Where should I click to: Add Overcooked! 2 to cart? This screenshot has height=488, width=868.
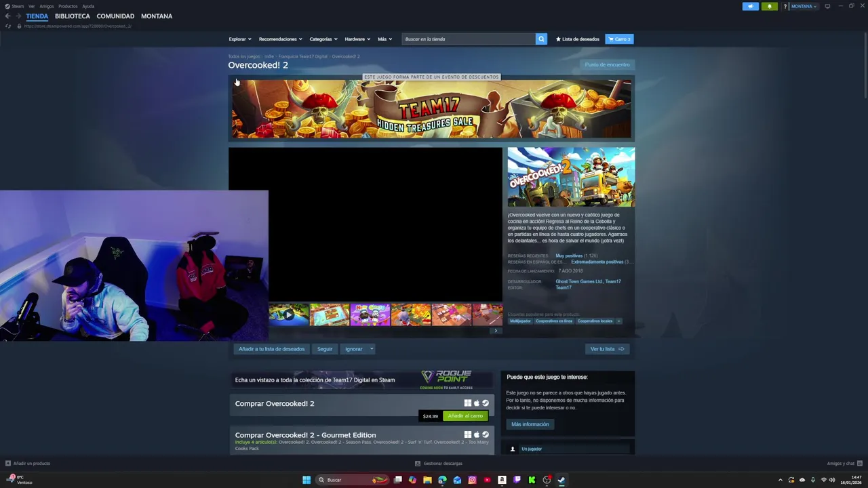point(465,416)
